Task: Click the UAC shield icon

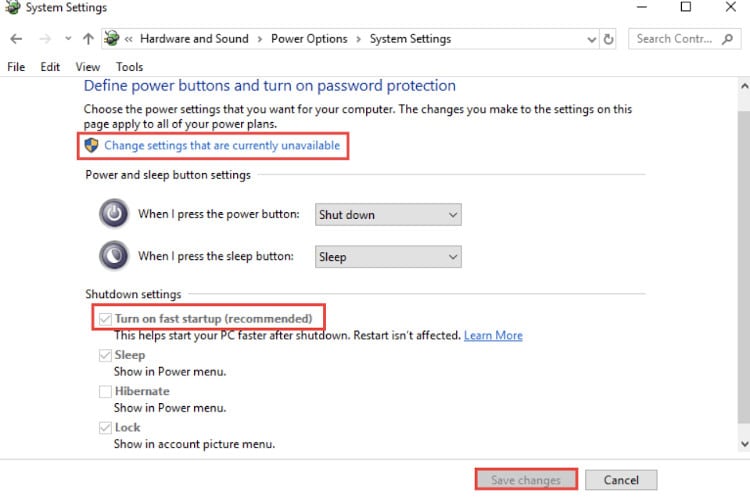Action: click(91, 145)
